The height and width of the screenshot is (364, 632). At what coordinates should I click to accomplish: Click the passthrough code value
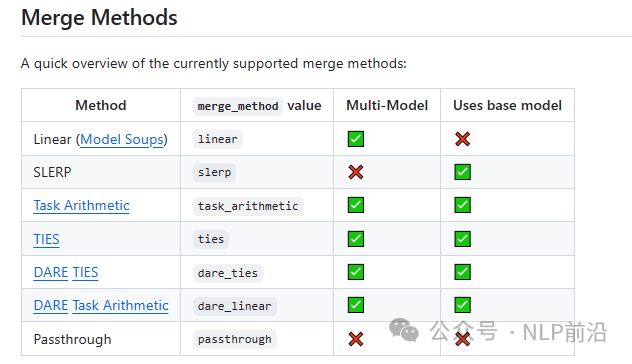click(x=235, y=339)
